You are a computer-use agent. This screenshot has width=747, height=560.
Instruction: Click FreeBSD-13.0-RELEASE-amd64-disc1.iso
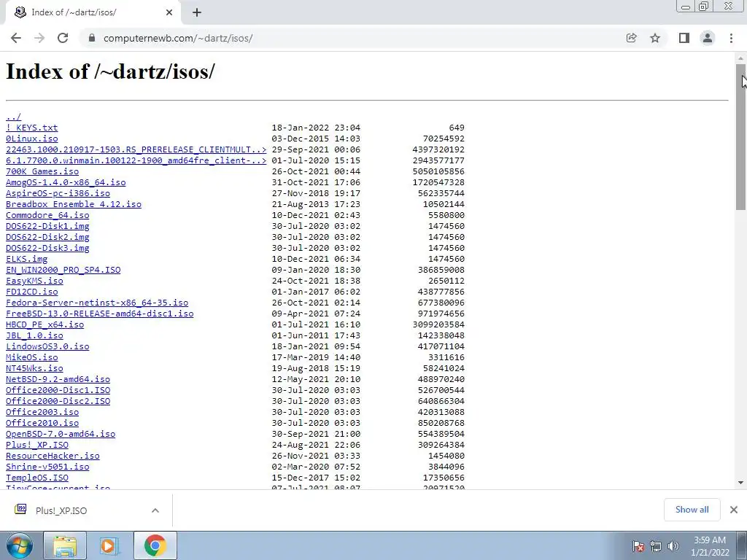click(99, 314)
